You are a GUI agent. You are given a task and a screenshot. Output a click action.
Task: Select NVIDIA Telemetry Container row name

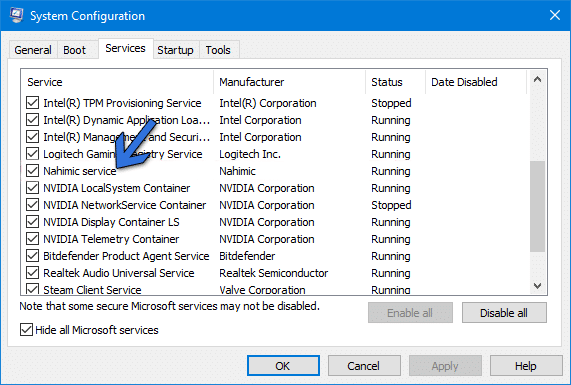(x=111, y=239)
